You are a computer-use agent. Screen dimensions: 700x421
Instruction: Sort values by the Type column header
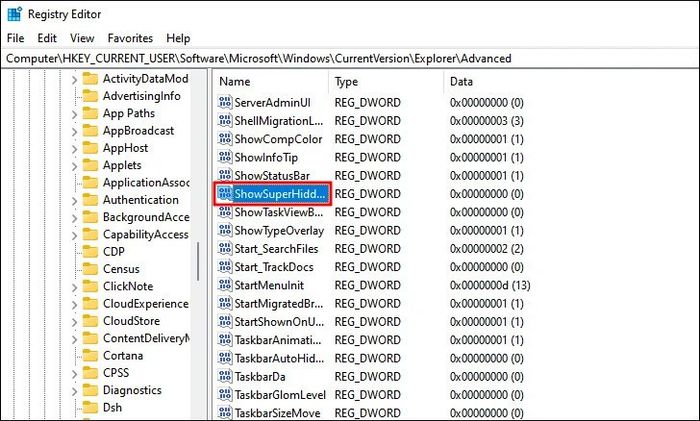pos(387,82)
